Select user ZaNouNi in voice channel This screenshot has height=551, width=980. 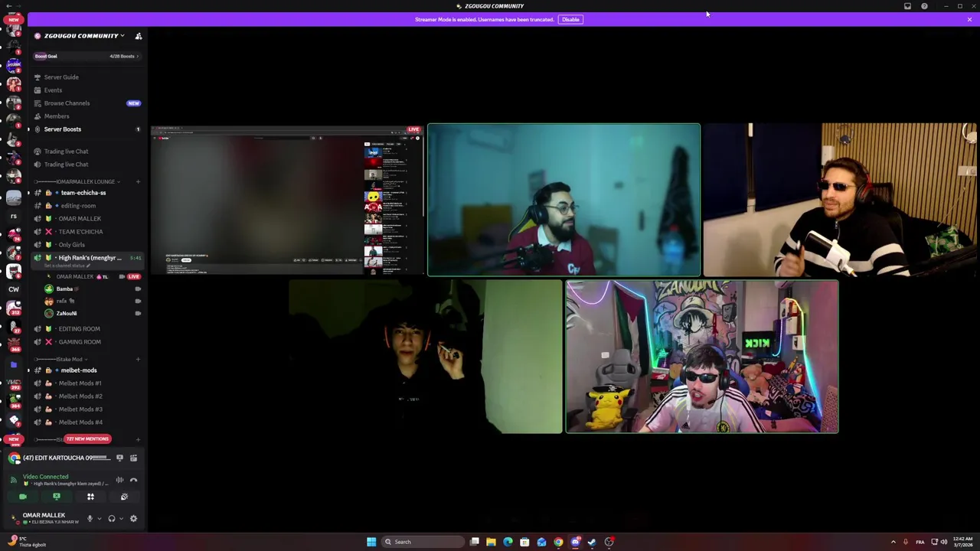pyautogui.click(x=67, y=314)
